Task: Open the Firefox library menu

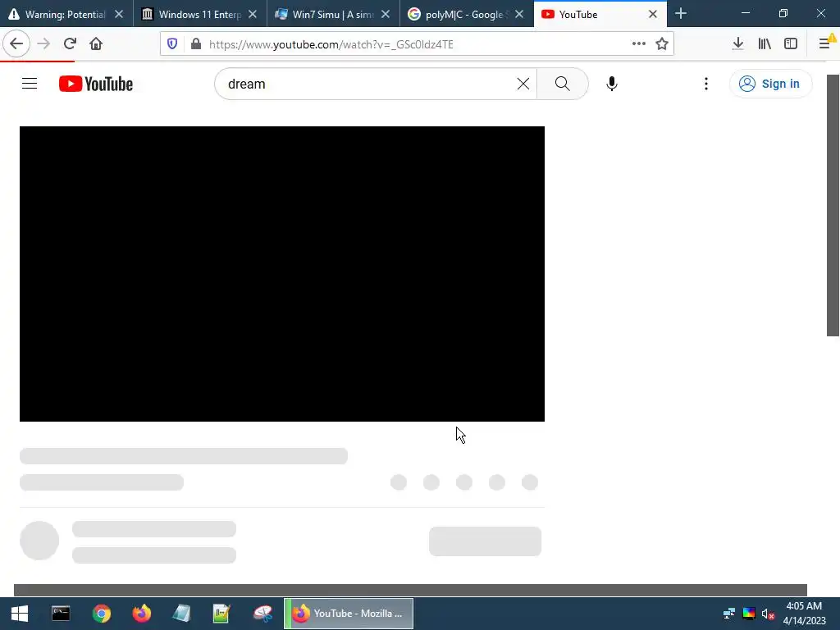Action: click(x=765, y=43)
